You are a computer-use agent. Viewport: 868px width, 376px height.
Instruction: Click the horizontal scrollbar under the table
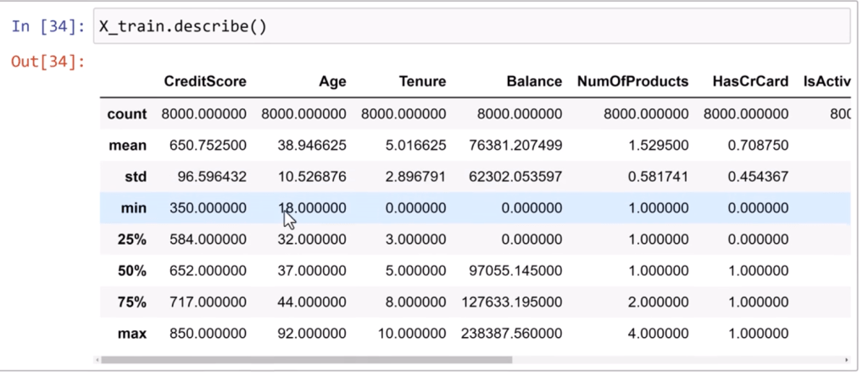305,359
